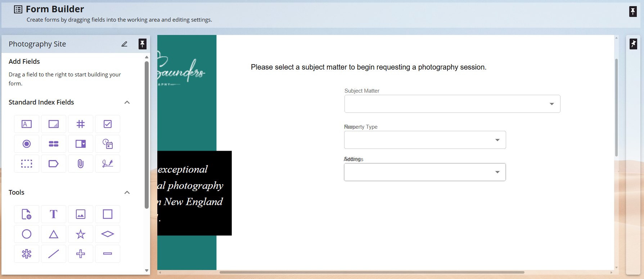Viewport: 644px width, 279px height.
Task: Click the side panel scroll up arrow
Action: [147, 57]
